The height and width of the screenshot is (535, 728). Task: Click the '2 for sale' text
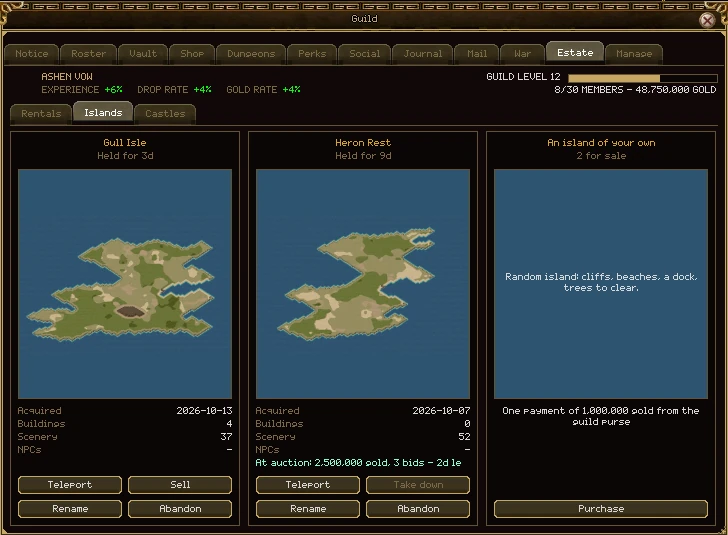(x=601, y=156)
